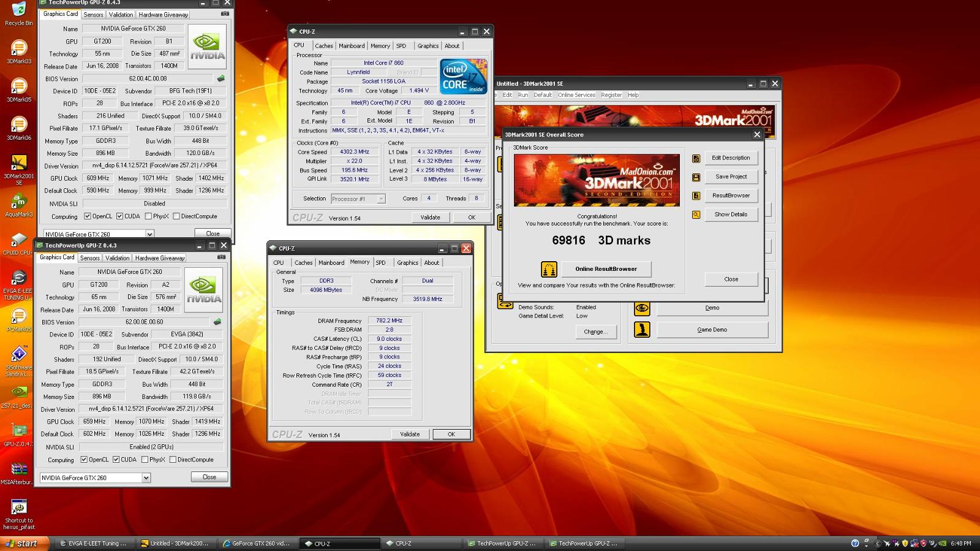Open Help menu in 3DMark2001 SE

pos(633,95)
